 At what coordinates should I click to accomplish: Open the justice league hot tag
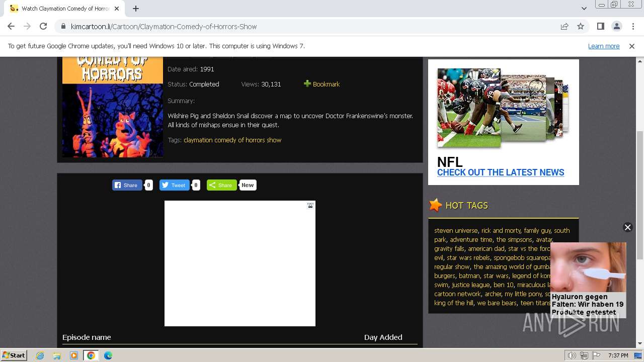pos(470,285)
